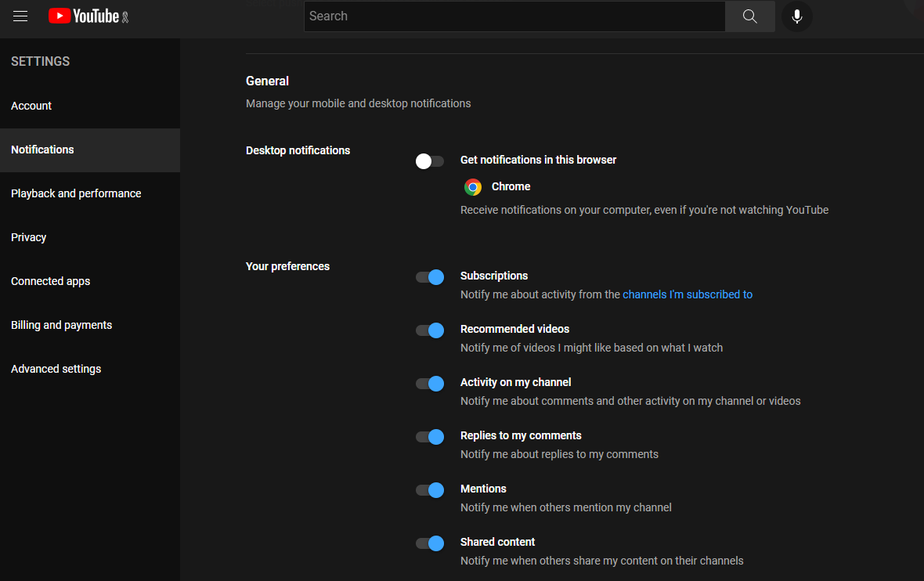Open Connected apps settings
924x581 pixels.
pos(90,281)
